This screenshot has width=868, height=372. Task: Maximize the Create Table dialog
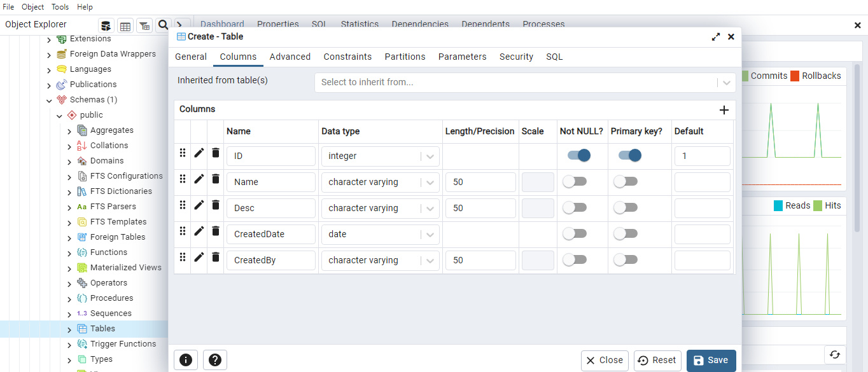point(716,37)
